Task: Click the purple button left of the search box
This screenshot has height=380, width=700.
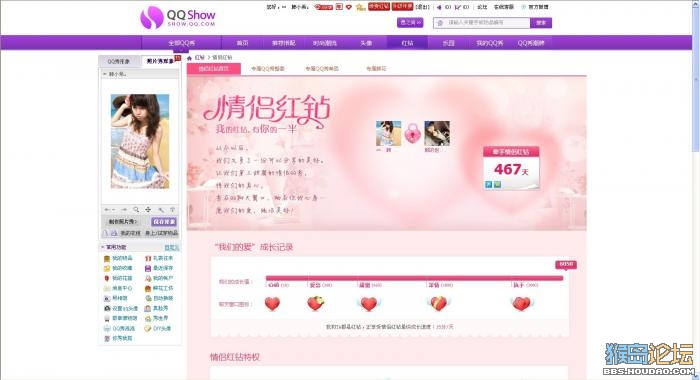Action: [x=410, y=22]
